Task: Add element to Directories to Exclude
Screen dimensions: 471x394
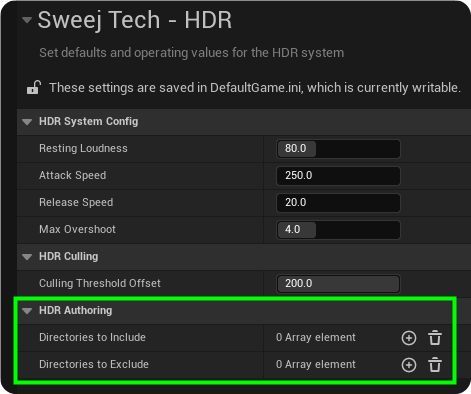Action: pyautogui.click(x=409, y=365)
